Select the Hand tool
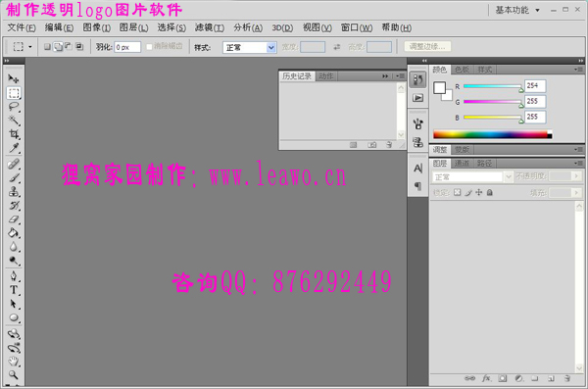Screen dimensions: 588x389 click(14, 362)
